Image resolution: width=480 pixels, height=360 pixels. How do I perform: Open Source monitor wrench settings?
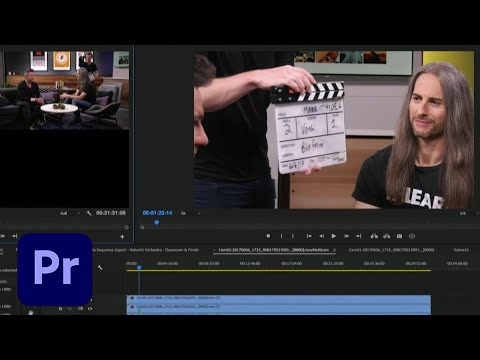pos(89,213)
